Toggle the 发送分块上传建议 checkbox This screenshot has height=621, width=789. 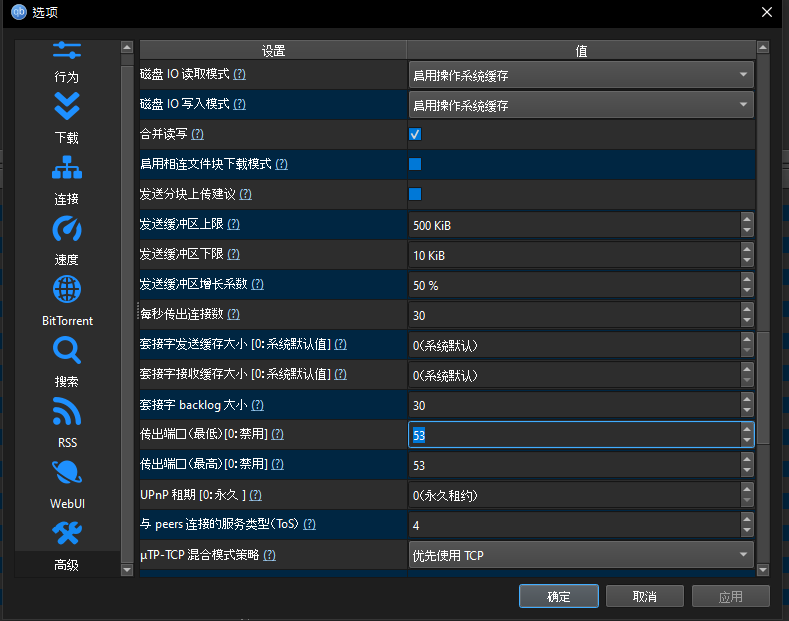tap(415, 194)
